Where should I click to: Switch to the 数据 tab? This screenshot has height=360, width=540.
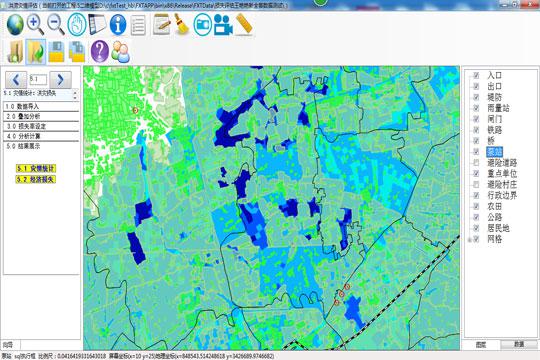pyautogui.click(x=519, y=344)
